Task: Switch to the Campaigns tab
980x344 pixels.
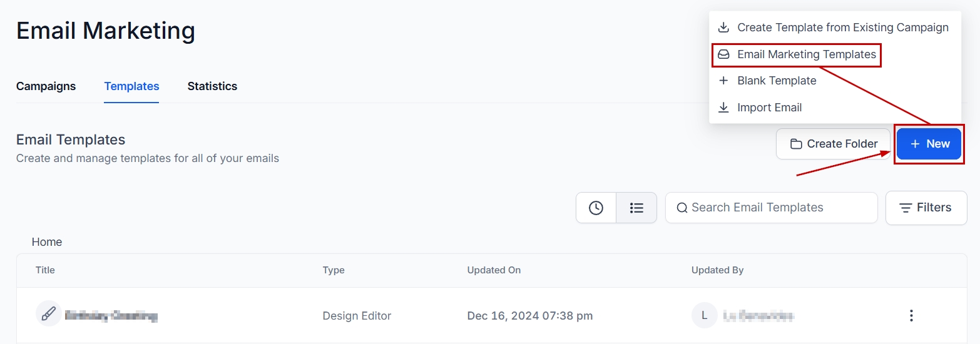Action: pyautogui.click(x=46, y=86)
